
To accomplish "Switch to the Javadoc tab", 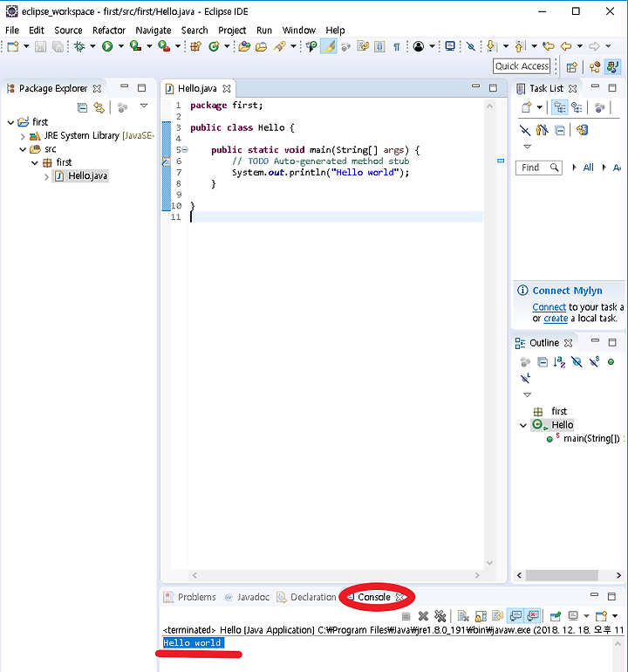I will 247,597.
